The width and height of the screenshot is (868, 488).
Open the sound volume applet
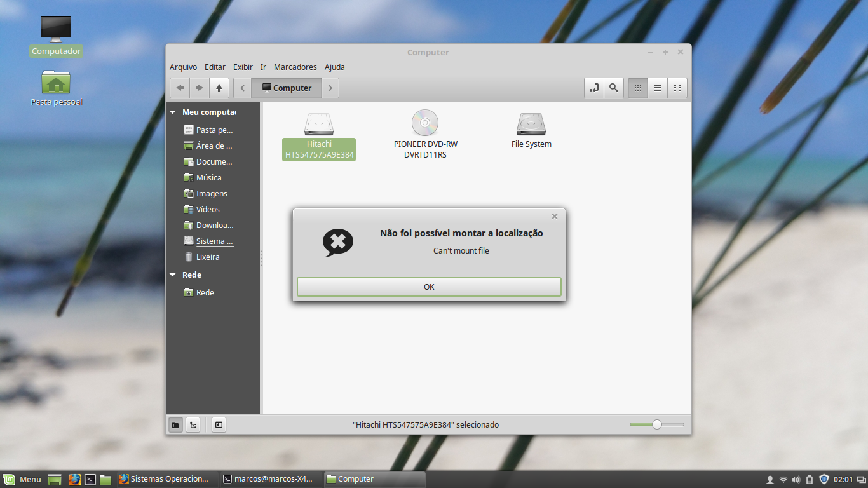796,479
